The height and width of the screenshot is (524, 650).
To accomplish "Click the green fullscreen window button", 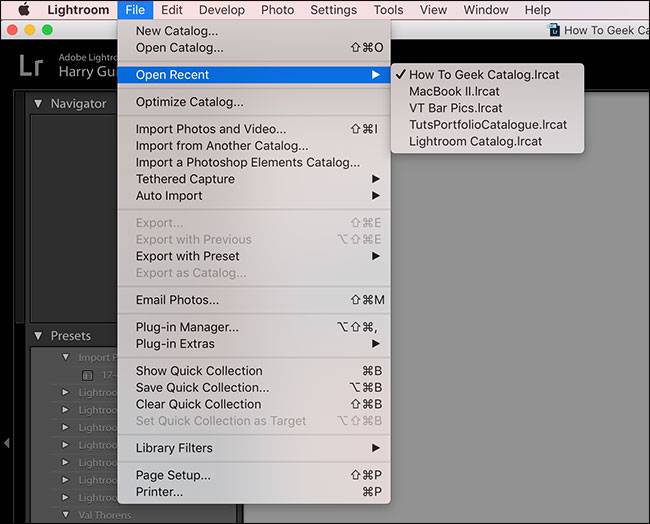I will click(x=47, y=30).
